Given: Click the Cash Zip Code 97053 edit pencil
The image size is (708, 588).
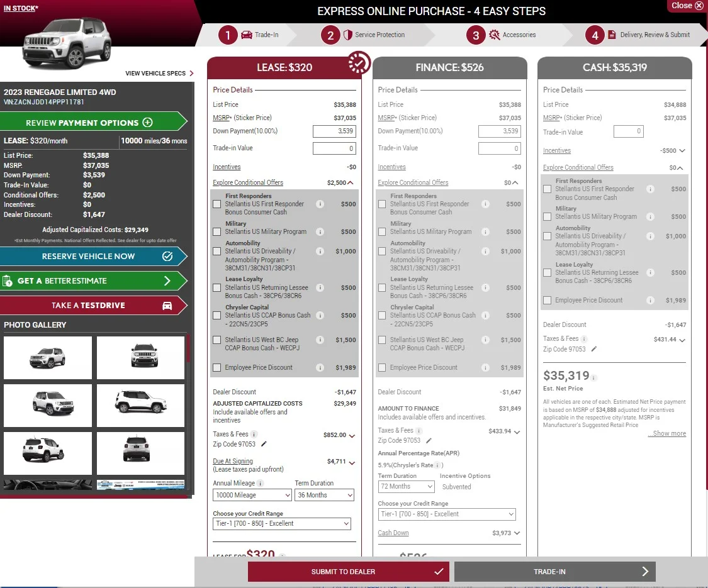Looking at the screenshot, I should pyautogui.click(x=594, y=349).
